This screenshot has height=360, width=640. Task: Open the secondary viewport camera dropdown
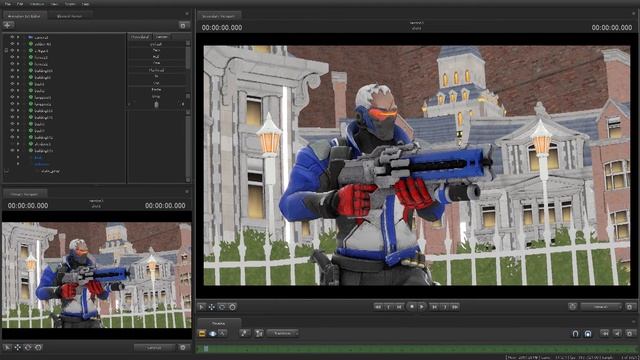point(602,307)
